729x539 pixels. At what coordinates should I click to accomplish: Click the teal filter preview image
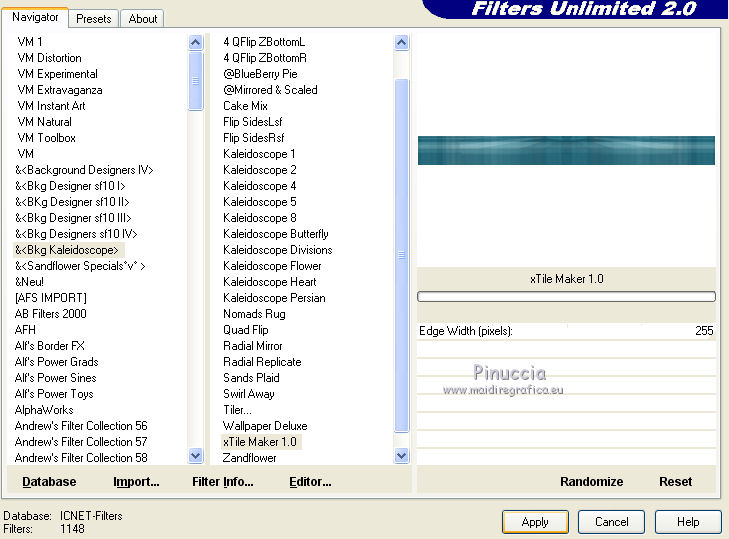click(566, 150)
